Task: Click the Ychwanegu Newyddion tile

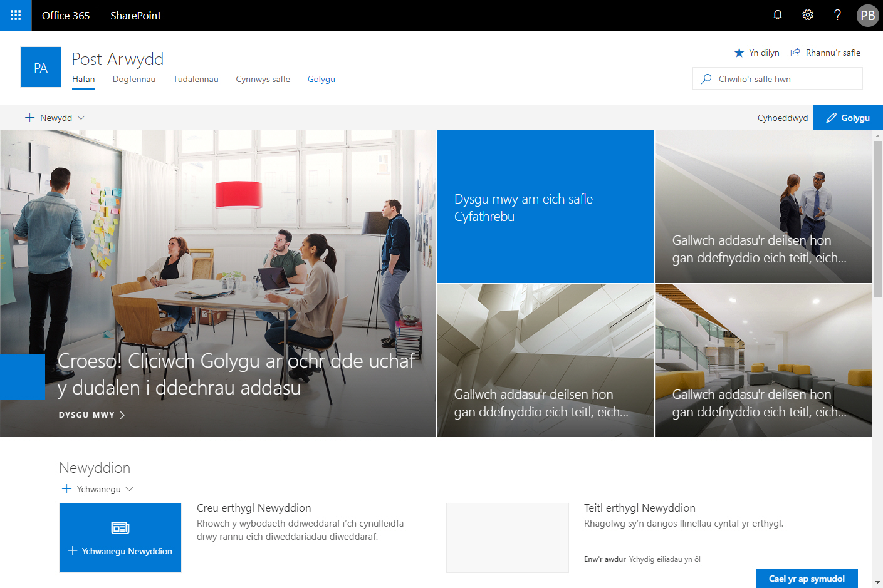Action: coord(120,538)
